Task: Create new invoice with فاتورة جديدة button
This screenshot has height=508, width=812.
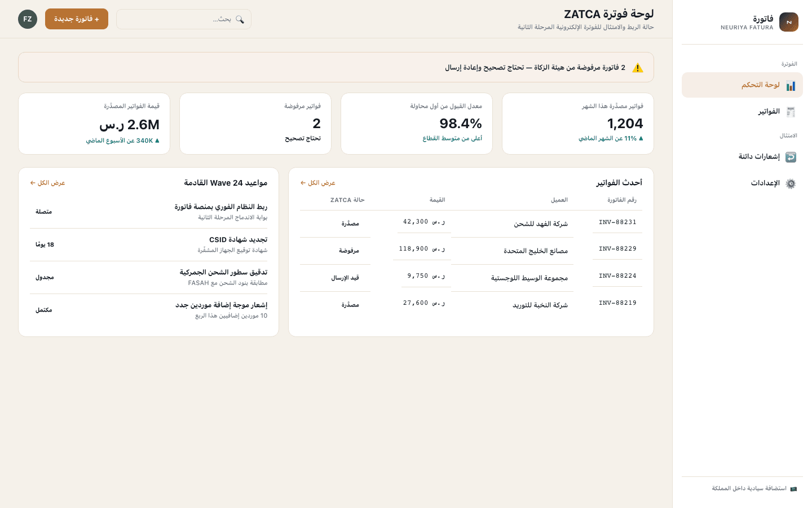Action: 77,19
